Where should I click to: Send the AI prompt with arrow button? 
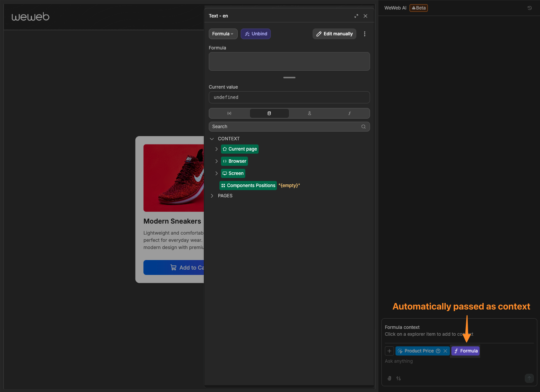click(529, 378)
